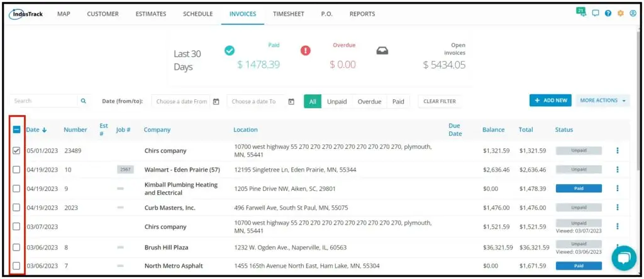The height and width of the screenshot is (279, 644).
Task: Click the Paid green checkmark icon
Action: [230, 50]
